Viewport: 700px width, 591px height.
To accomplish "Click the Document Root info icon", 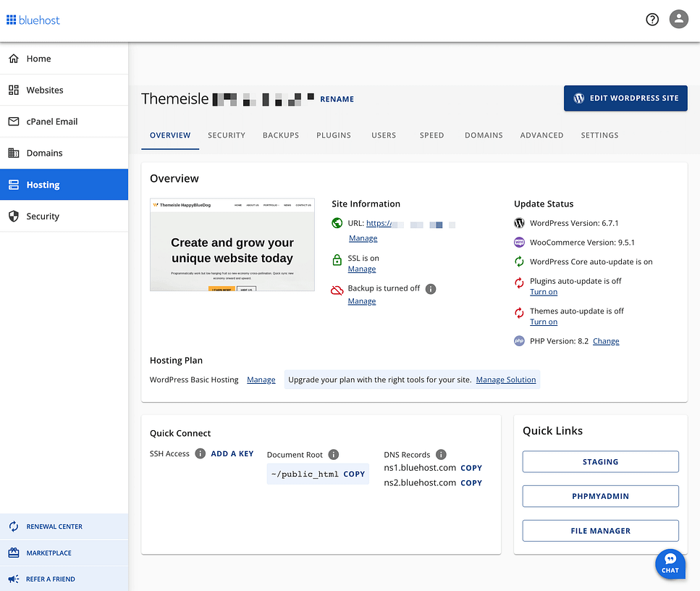I will click(x=334, y=455).
